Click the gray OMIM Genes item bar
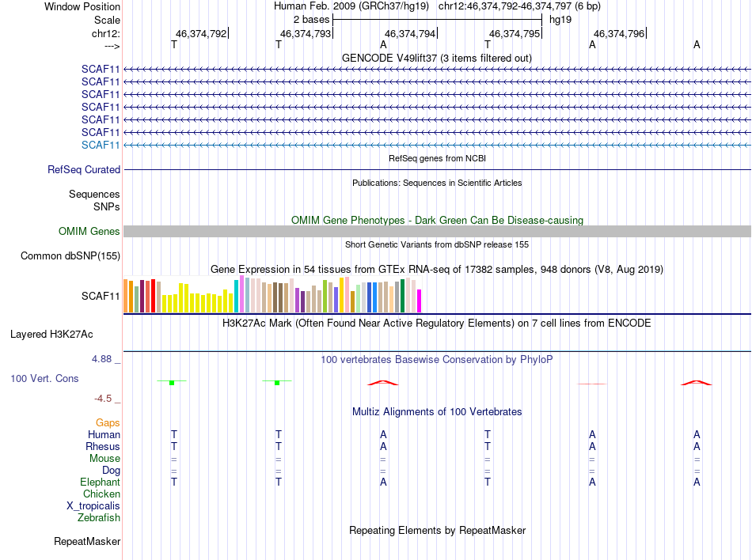This screenshot has width=752, height=560. pos(437,232)
